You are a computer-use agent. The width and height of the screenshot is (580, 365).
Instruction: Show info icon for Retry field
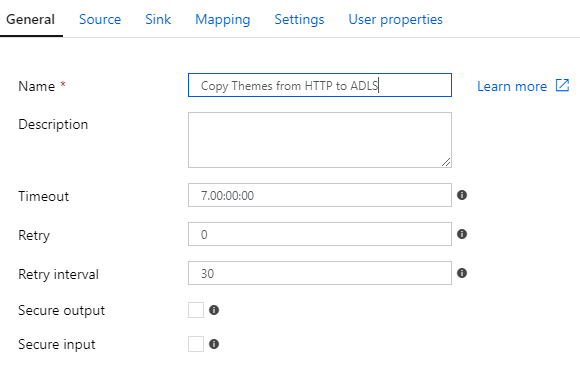pos(462,234)
